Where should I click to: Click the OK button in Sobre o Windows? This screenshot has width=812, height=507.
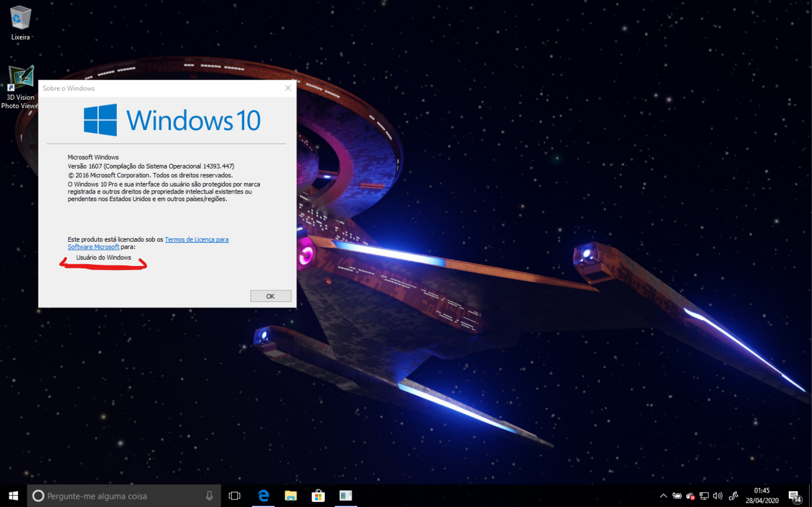tap(270, 296)
